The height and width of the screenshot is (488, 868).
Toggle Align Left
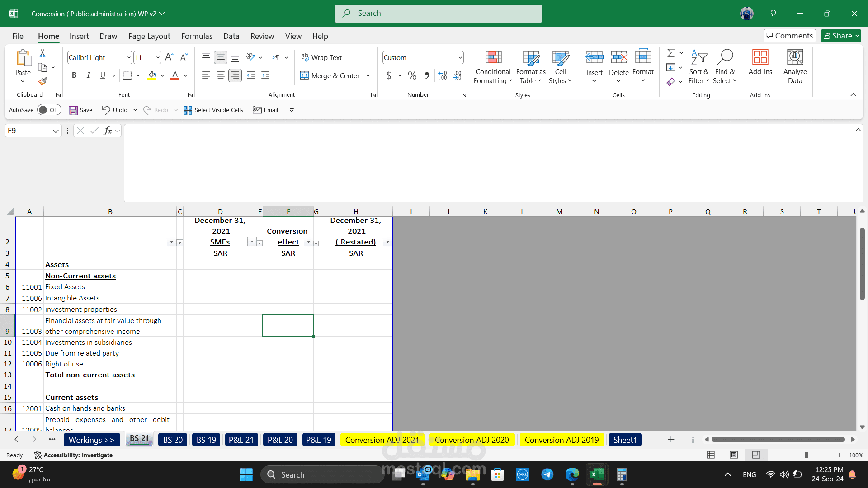tap(206, 75)
